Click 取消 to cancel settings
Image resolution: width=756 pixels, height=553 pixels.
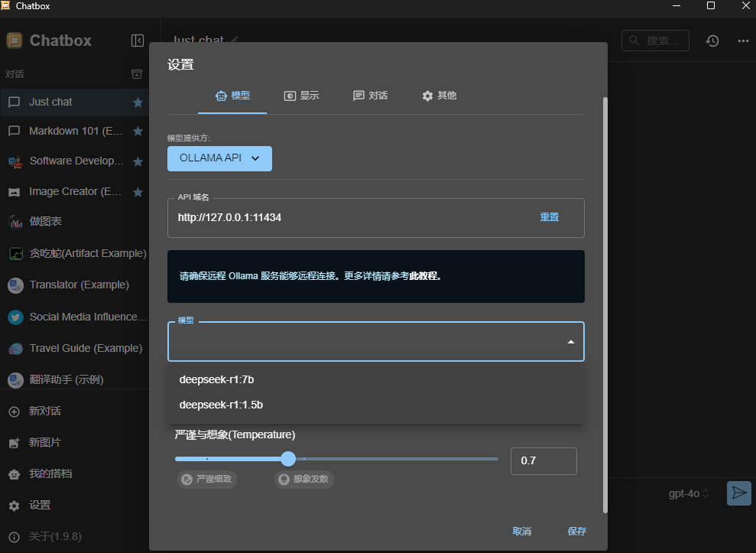521,532
